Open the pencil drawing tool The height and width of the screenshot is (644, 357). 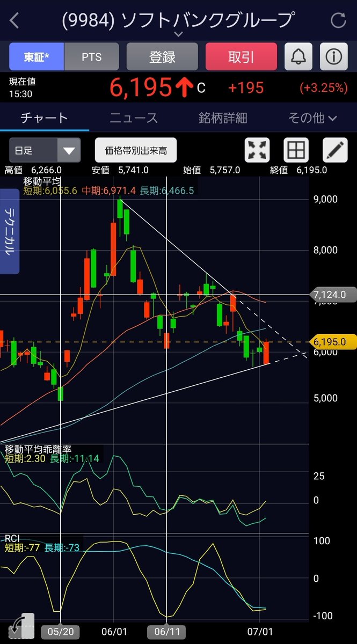click(335, 150)
